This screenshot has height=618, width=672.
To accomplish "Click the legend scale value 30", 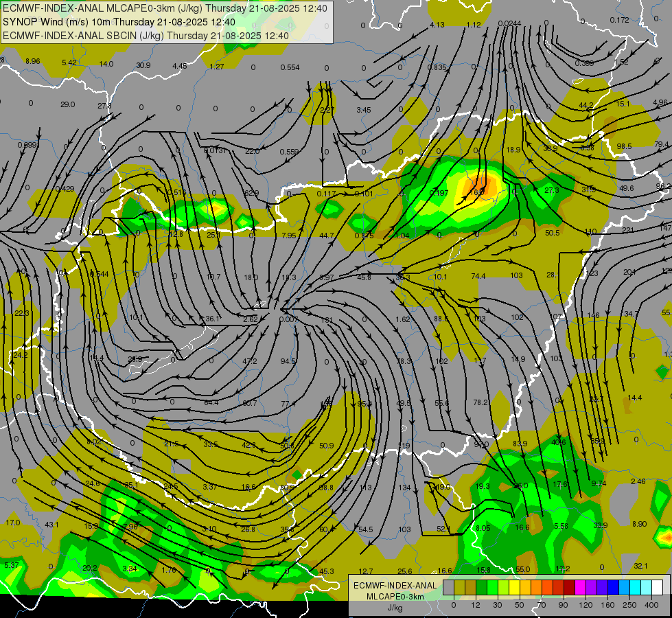I will coord(498,605).
